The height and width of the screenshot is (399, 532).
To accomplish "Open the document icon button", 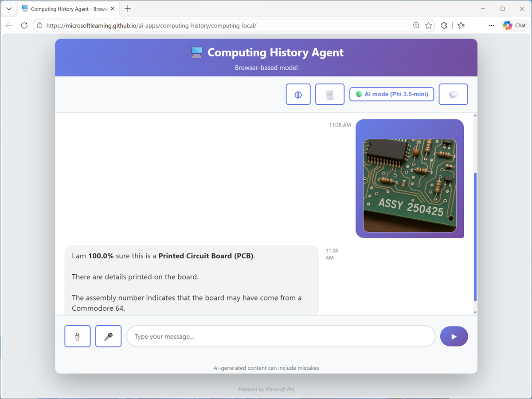I will [x=330, y=94].
